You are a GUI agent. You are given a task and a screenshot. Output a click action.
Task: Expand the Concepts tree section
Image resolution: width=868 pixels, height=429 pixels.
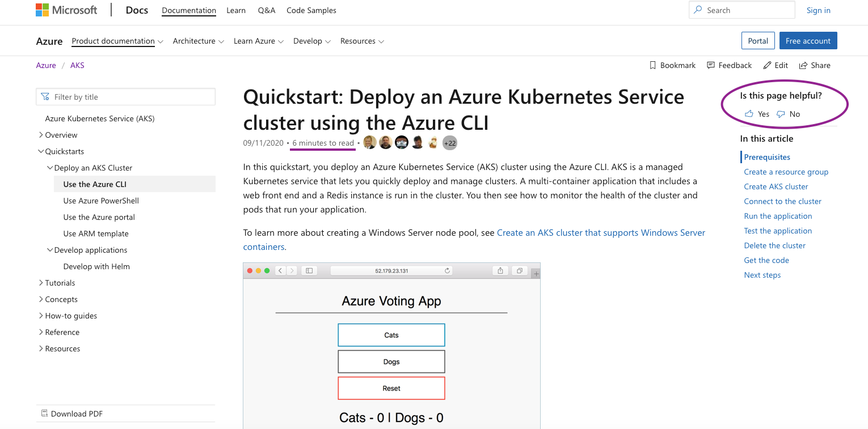[41, 299]
